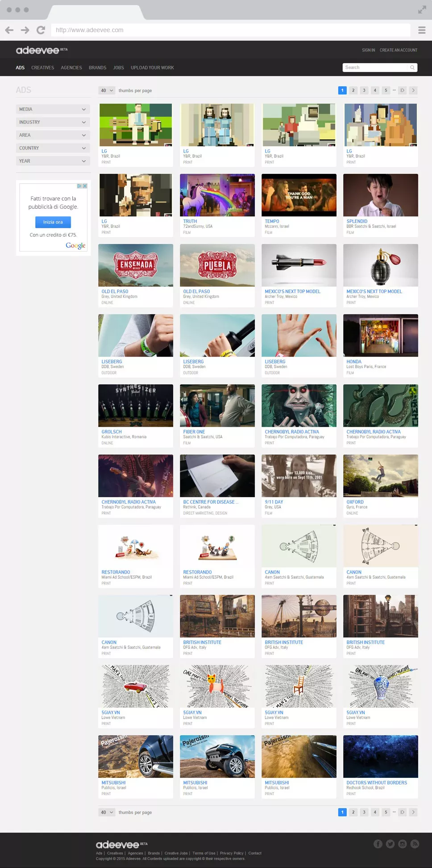Open the JOBS navigation tab
Image resolution: width=432 pixels, height=868 pixels.
[x=118, y=67]
